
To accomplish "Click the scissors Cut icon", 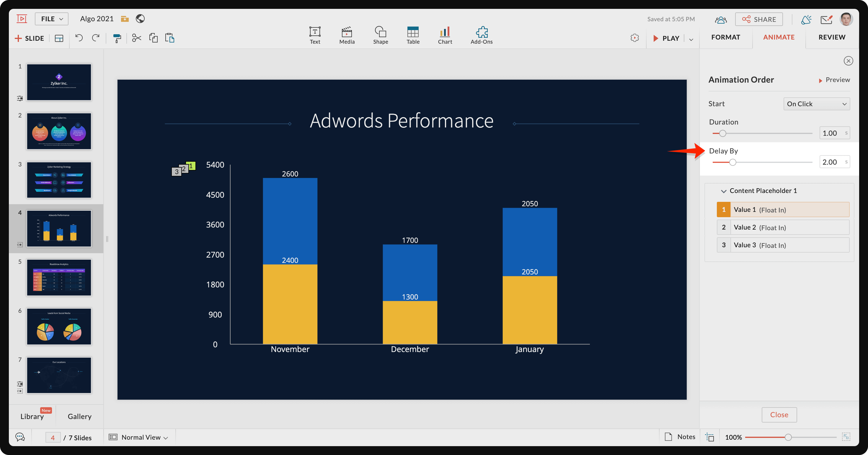I will pyautogui.click(x=136, y=38).
